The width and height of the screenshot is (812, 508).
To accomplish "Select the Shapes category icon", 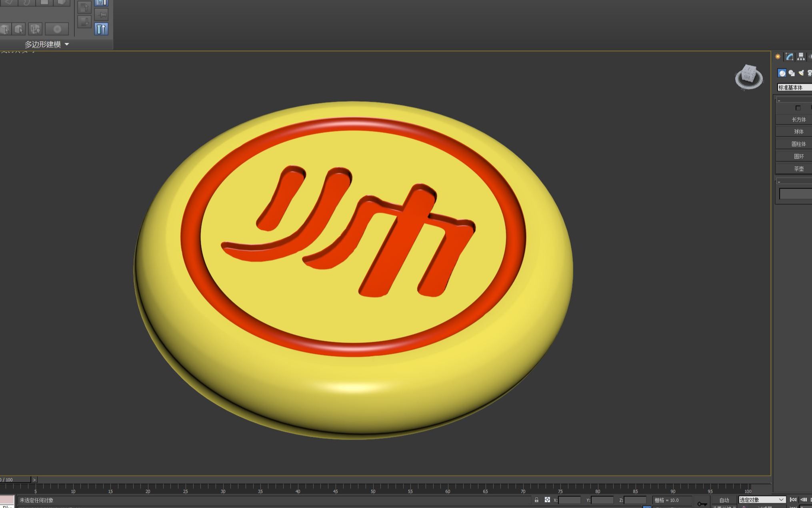I will (791, 73).
